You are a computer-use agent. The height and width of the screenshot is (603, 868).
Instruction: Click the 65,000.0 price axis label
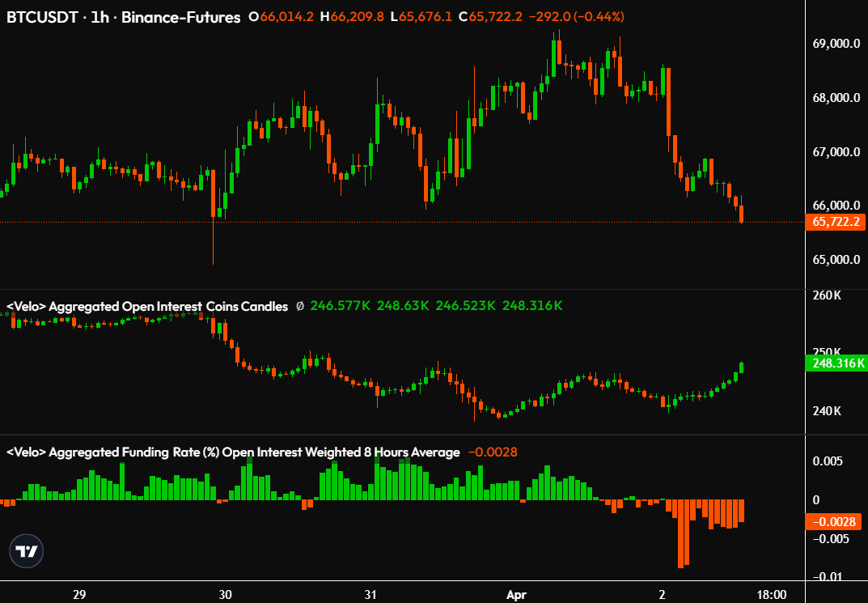pyautogui.click(x=836, y=259)
